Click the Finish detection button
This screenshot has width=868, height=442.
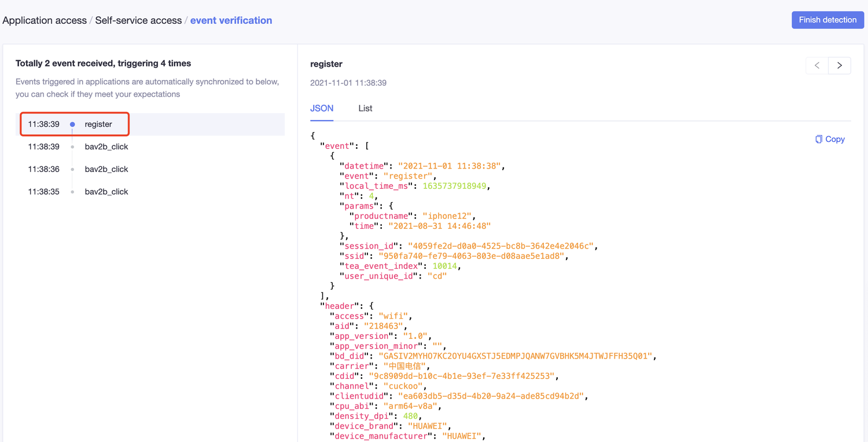827,20
